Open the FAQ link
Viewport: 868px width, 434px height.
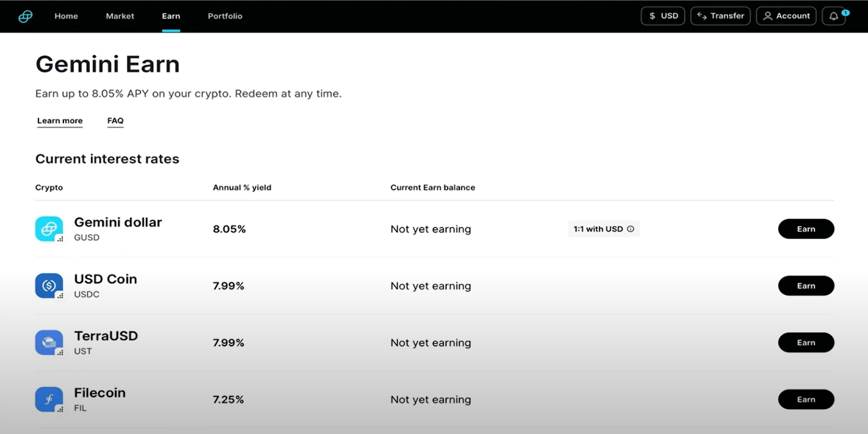point(116,121)
